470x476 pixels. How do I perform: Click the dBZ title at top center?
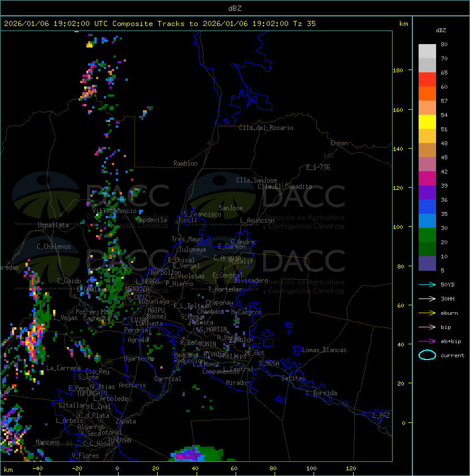pyautogui.click(x=235, y=8)
